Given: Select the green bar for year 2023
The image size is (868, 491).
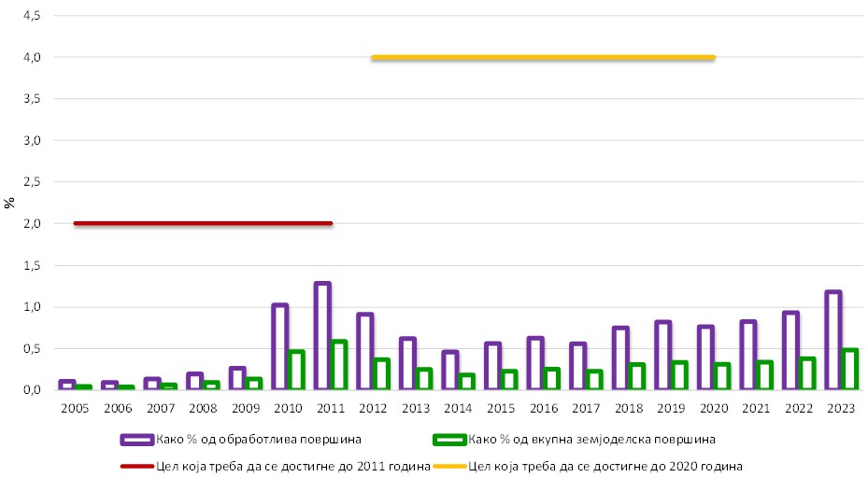Looking at the screenshot, I should point(848,370).
